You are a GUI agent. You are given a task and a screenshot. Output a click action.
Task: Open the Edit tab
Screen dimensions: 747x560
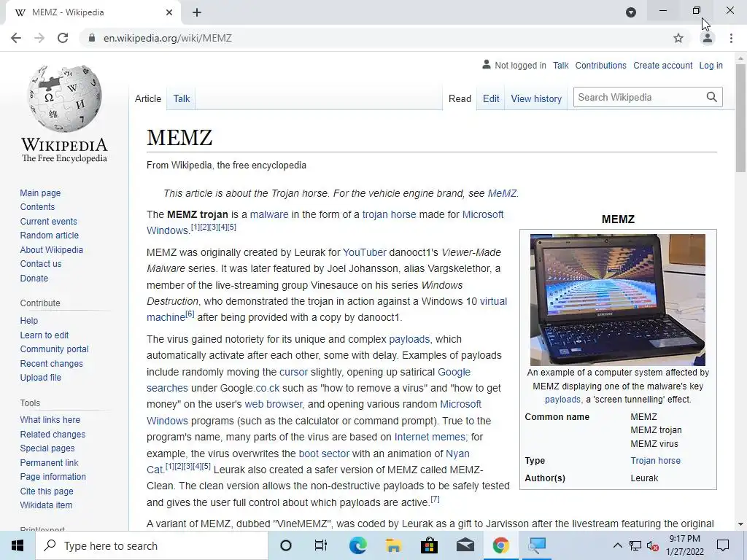tap(491, 98)
